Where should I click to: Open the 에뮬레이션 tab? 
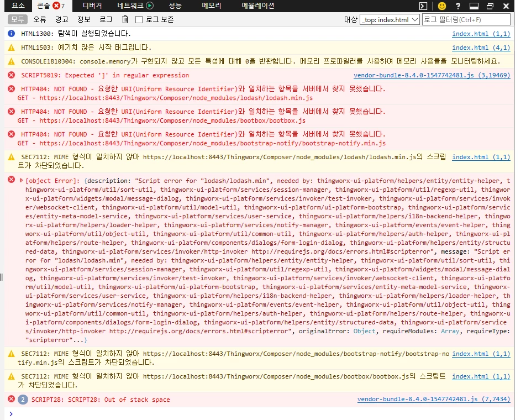257,6
